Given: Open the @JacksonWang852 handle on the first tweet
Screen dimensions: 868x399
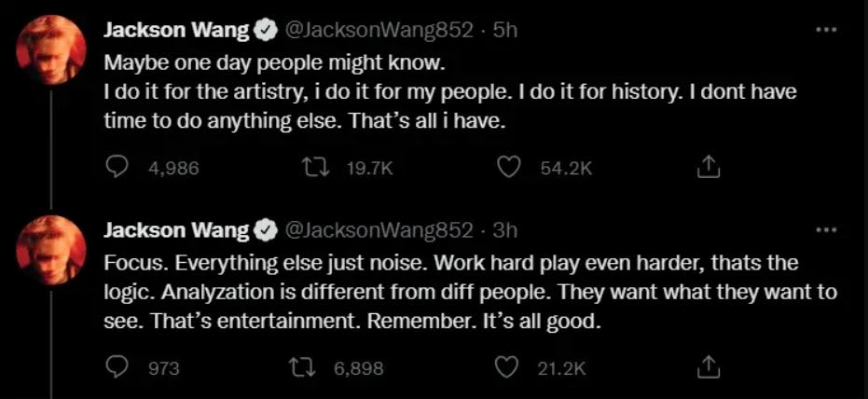Looking at the screenshot, I should point(379,31).
